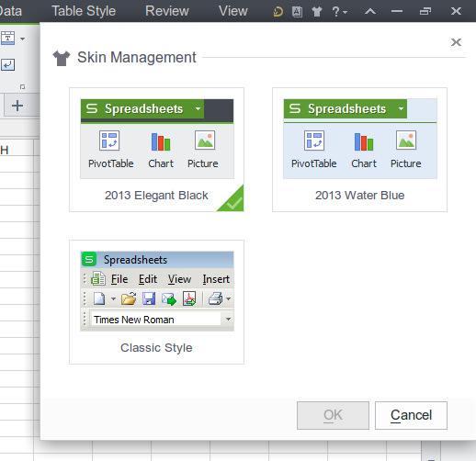The height and width of the screenshot is (461, 476).
Task: Open the Review ribbon tab
Action: 167,11
